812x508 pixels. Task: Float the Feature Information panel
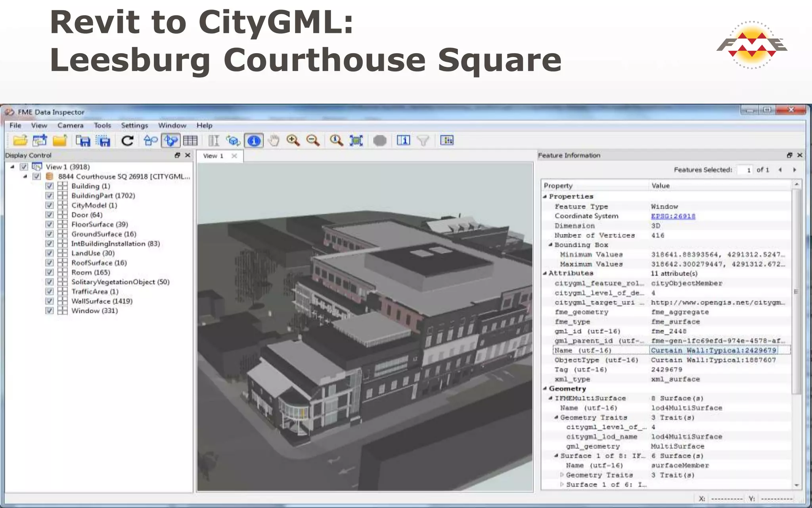click(x=789, y=155)
